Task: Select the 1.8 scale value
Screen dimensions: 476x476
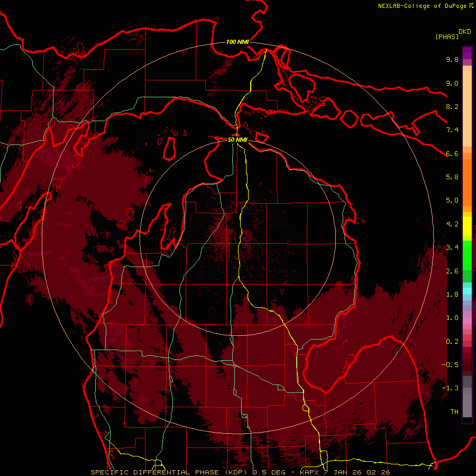Action: coord(452,295)
